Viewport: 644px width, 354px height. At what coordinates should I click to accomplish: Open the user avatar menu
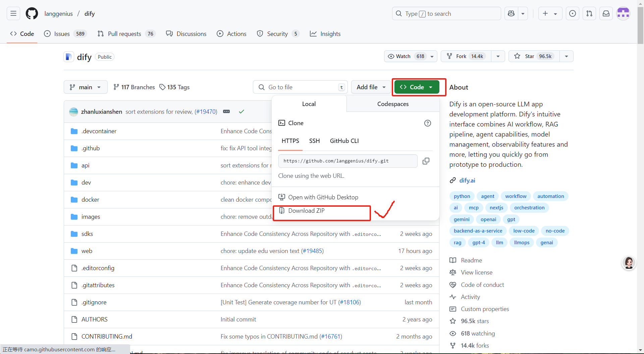(x=623, y=13)
